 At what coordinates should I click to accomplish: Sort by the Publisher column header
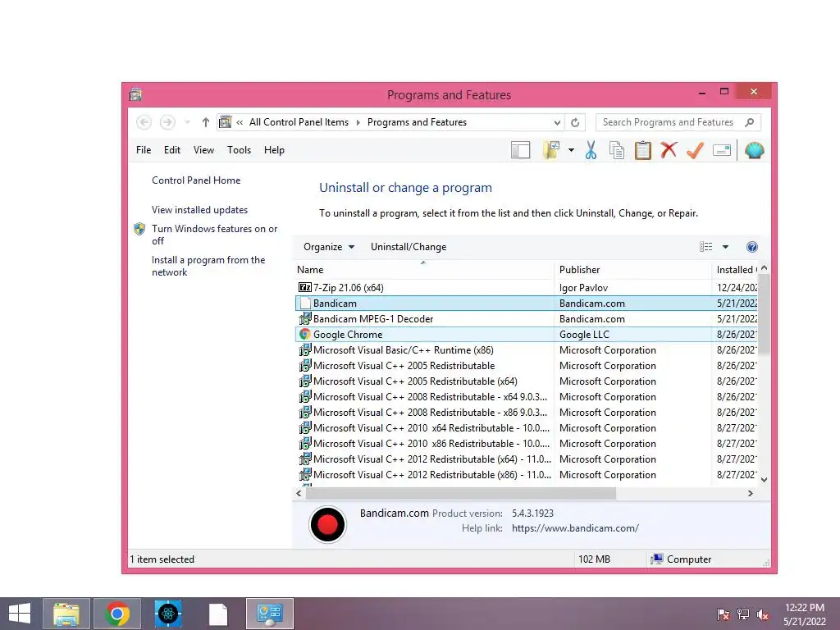pos(632,270)
